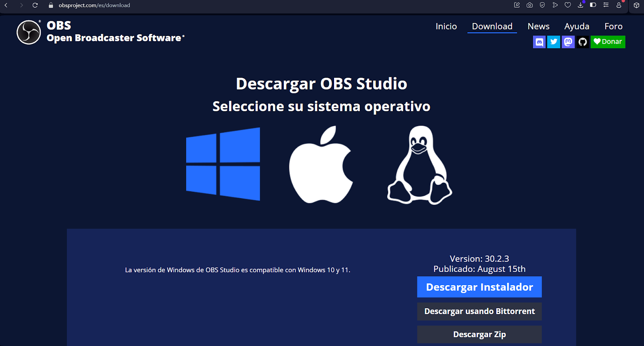Click the send arrow flow icon
The image size is (644, 346).
(x=555, y=5)
